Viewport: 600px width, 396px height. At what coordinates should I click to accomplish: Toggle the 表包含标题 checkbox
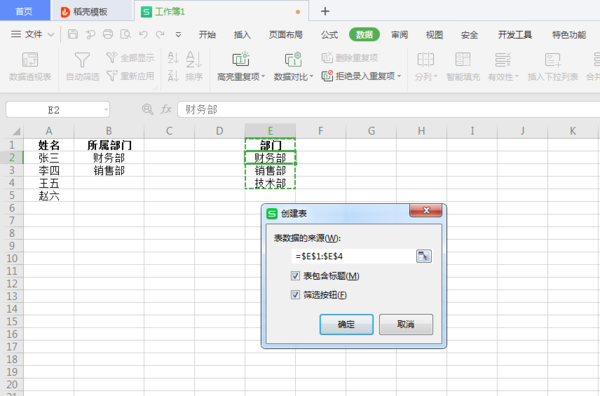pyautogui.click(x=295, y=275)
